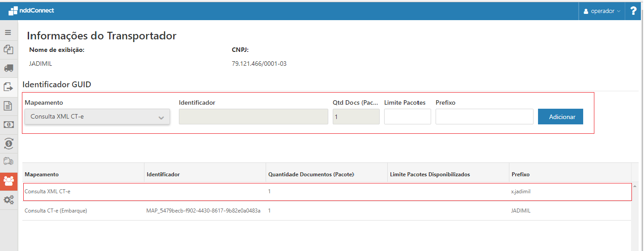
Task: Click the Qtd Docs field showing 1
Action: 356,116
